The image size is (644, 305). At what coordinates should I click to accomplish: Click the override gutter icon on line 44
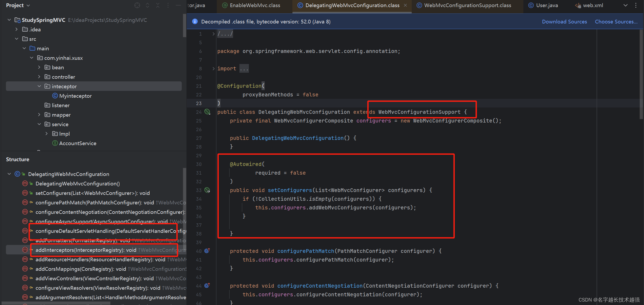point(207,285)
